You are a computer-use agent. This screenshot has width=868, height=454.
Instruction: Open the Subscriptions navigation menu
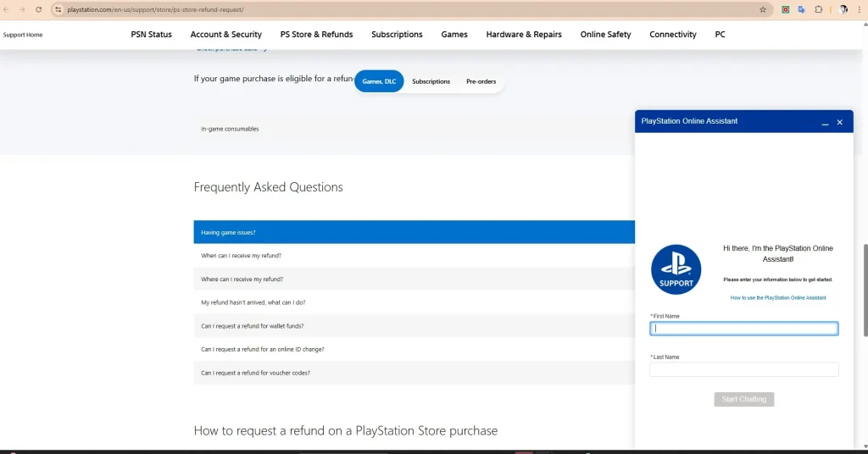pyautogui.click(x=397, y=34)
